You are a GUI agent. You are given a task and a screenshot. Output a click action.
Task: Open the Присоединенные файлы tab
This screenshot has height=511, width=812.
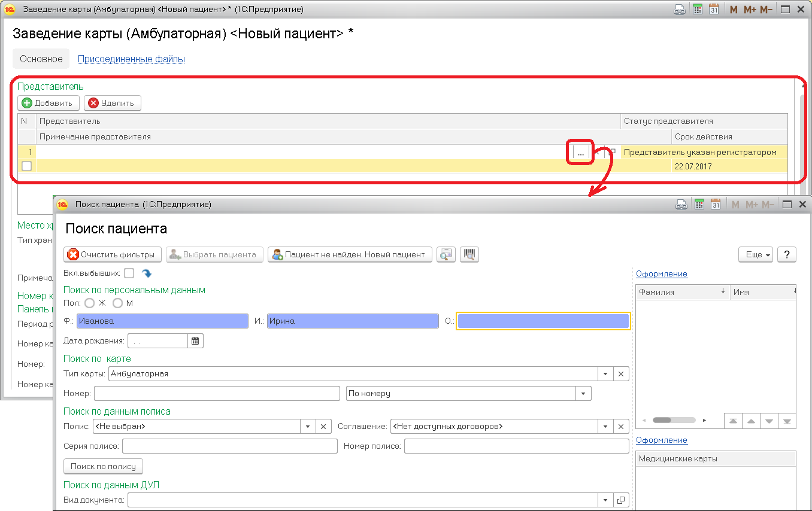coord(131,59)
